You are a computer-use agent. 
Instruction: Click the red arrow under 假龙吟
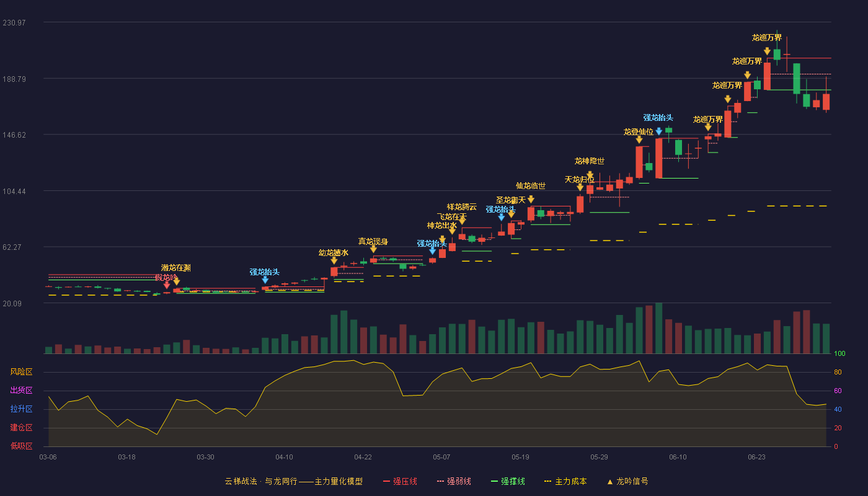pyautogui.click(x=167, y=285)
